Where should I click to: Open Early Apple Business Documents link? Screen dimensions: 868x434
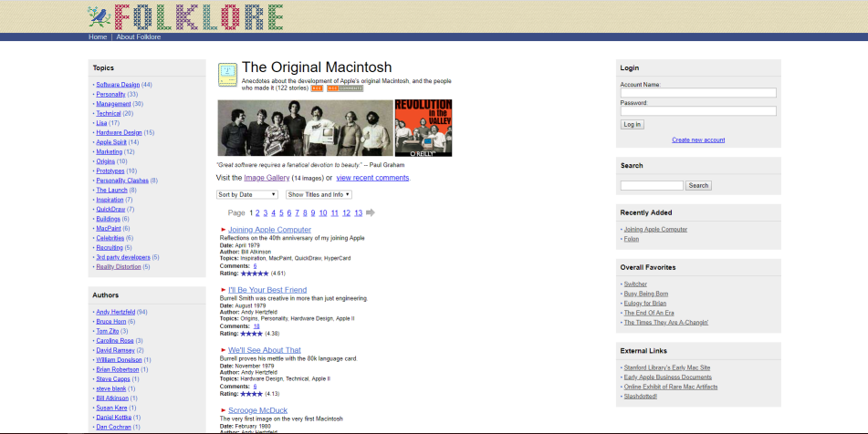(667, 377)
